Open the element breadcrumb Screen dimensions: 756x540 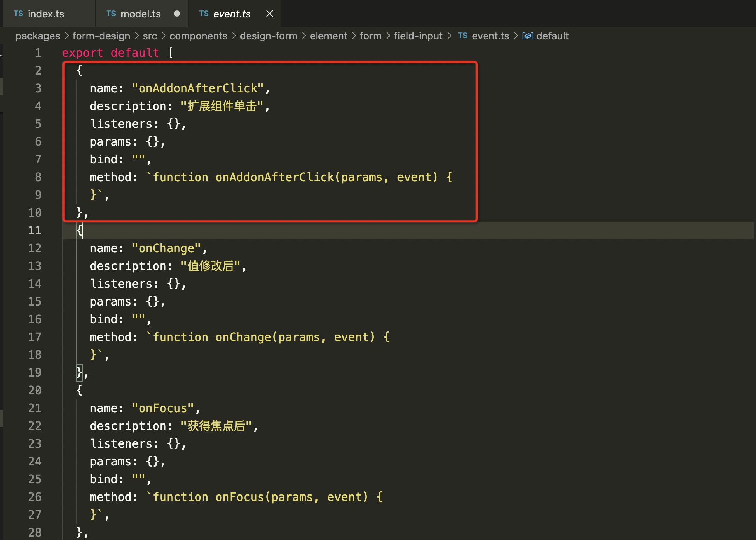point(329,36)
